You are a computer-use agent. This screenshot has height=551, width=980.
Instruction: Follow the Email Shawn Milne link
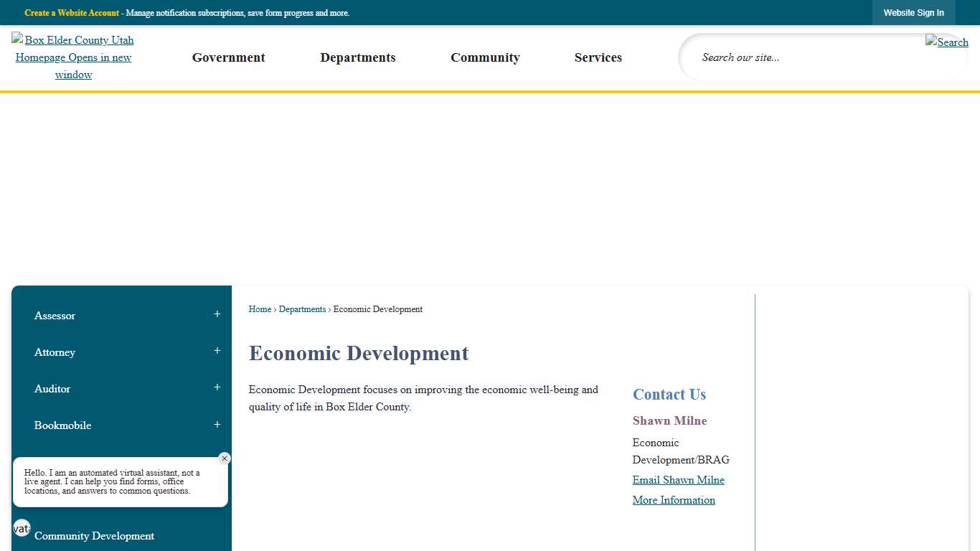tap(678, 480)
